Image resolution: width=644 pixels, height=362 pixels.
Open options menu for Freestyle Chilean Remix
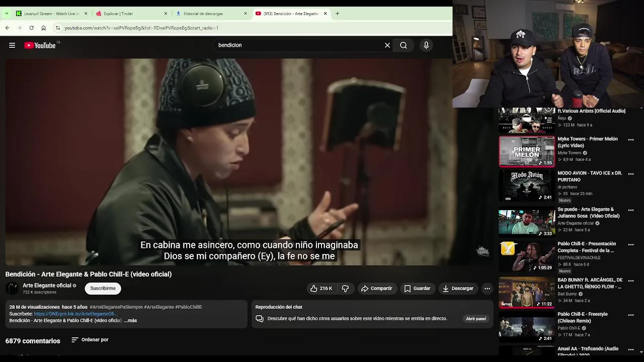click(631, 315)
